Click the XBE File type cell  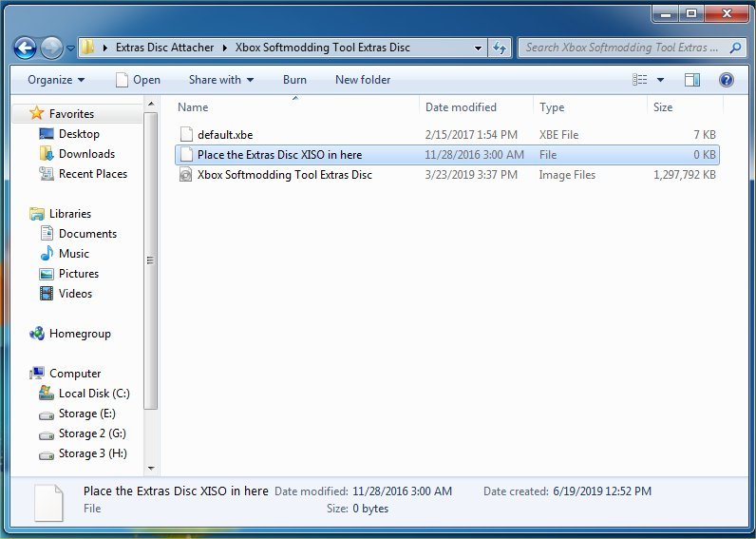[558, 135]
